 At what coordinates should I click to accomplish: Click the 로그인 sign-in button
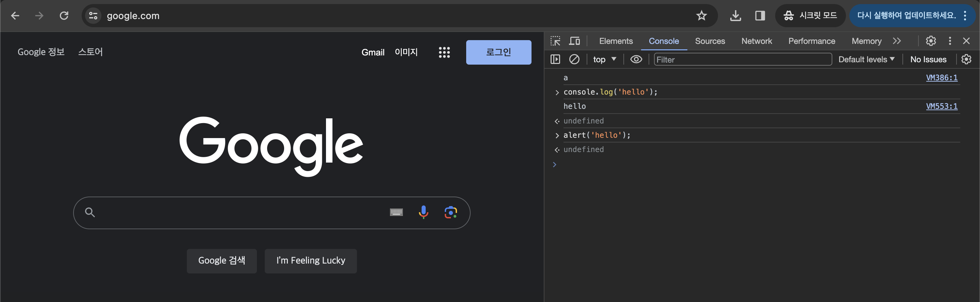499,52
